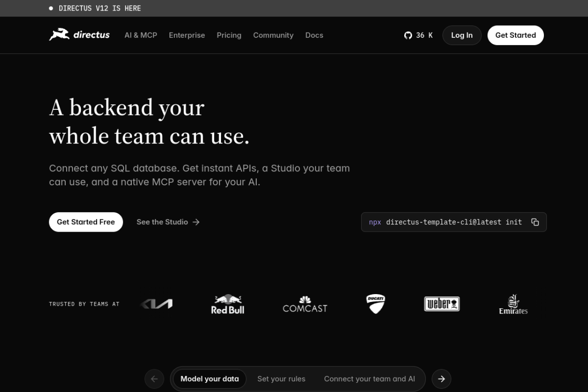
Task: Click the 36 K star count
Action: point(424,35)
